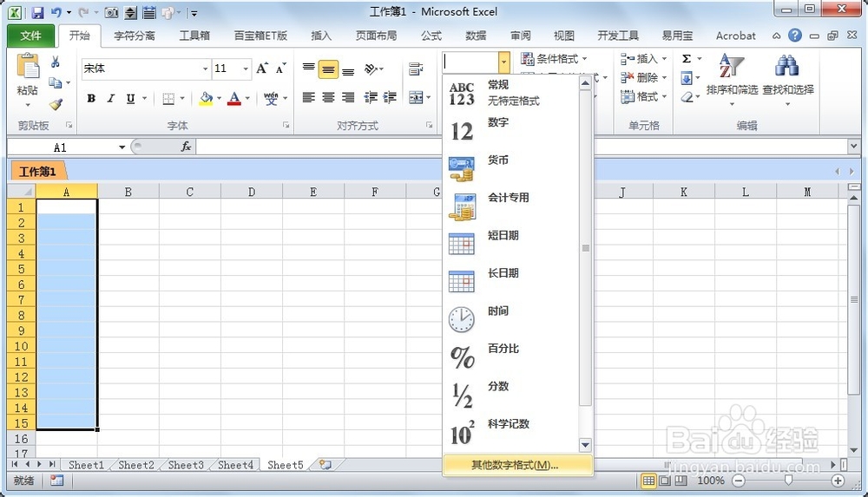Select the 时间 time format option
This screenshot has width=868, height=497.
point(512,319)
